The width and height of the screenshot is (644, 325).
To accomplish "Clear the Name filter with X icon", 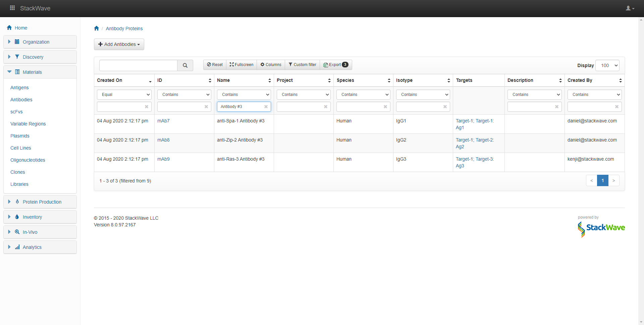I will (266, 107).
